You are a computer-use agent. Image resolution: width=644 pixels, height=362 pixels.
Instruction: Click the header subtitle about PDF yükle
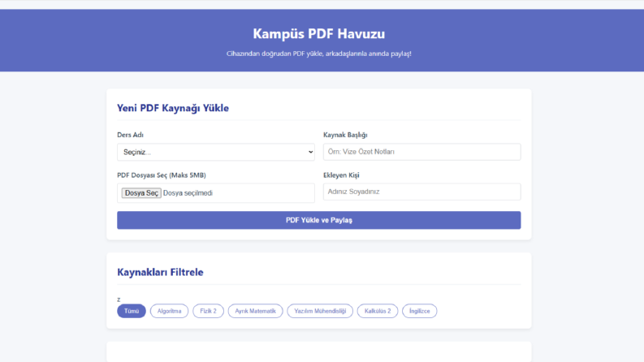pos(318,54)
